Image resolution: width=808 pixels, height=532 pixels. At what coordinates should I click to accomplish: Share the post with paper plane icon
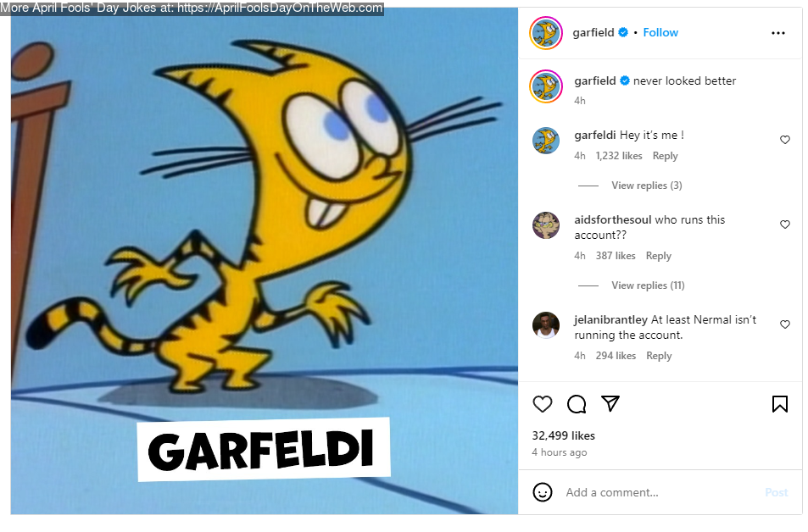(x=610, y=403)
